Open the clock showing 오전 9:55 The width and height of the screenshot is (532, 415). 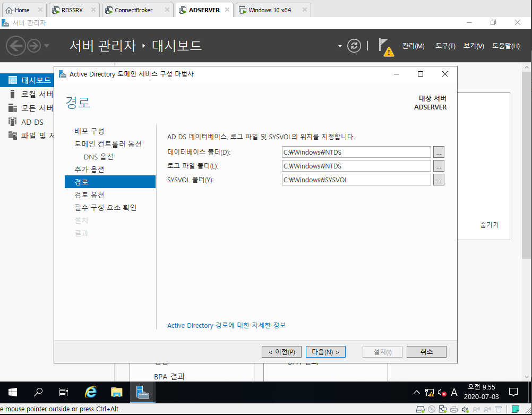[481, 392]
